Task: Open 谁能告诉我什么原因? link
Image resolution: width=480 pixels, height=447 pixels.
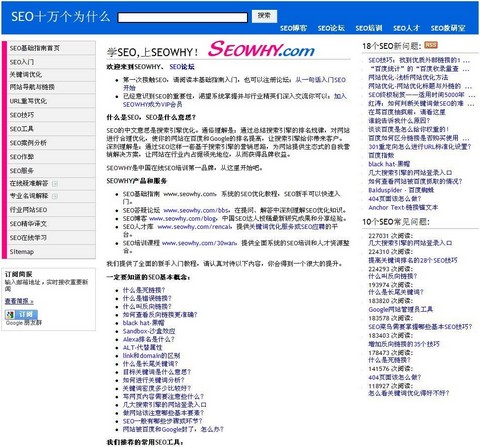Action: 399,121
